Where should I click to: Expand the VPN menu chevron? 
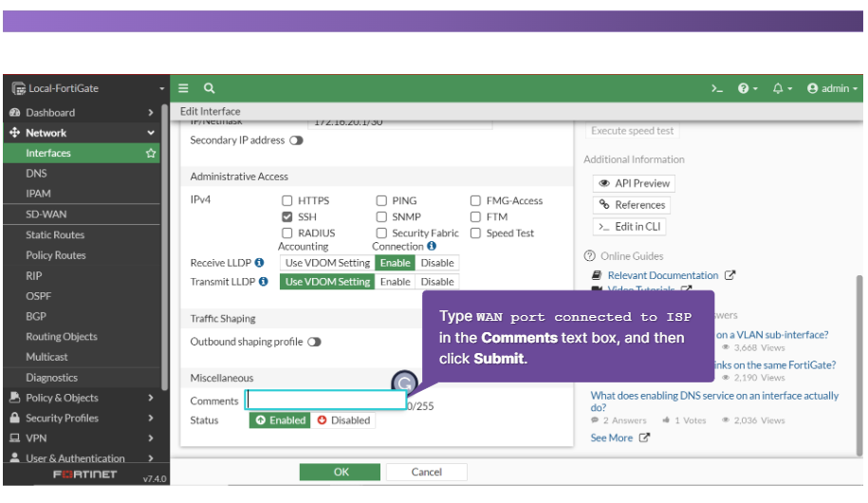(151, 438)
